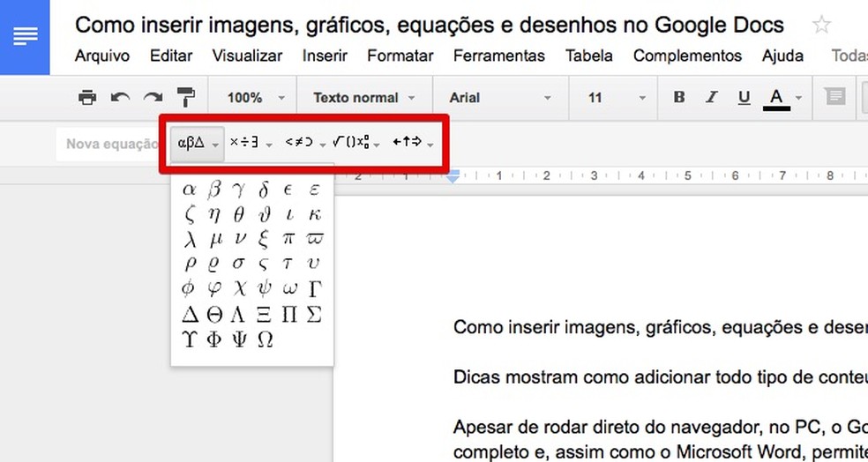Image resolution: width=868 pixels, height=462 pixels.
Task: Insert the uppercase Gamma symbol Γ
Action: [x=314, y=288]
